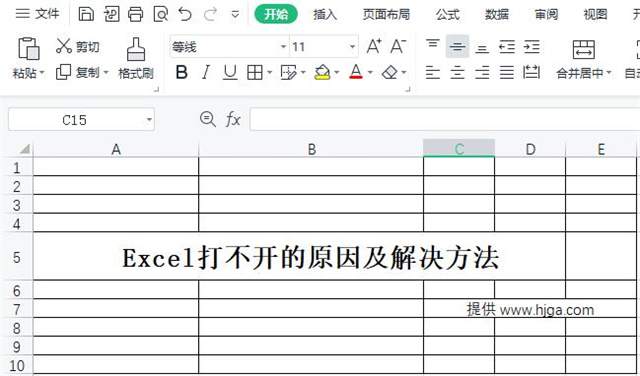Click 复制 copy button
This screenshot has height=376, width=640.
click(78, 73)
